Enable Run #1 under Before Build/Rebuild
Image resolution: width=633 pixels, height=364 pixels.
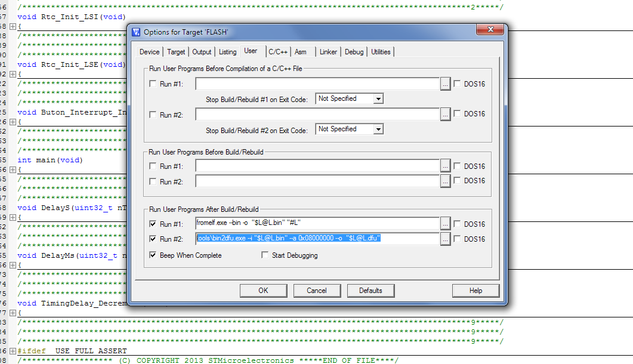click(x=153, y=166)
